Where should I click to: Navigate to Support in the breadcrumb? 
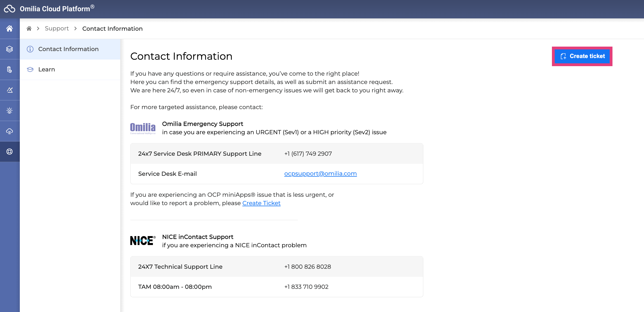[x=57, y=28]
